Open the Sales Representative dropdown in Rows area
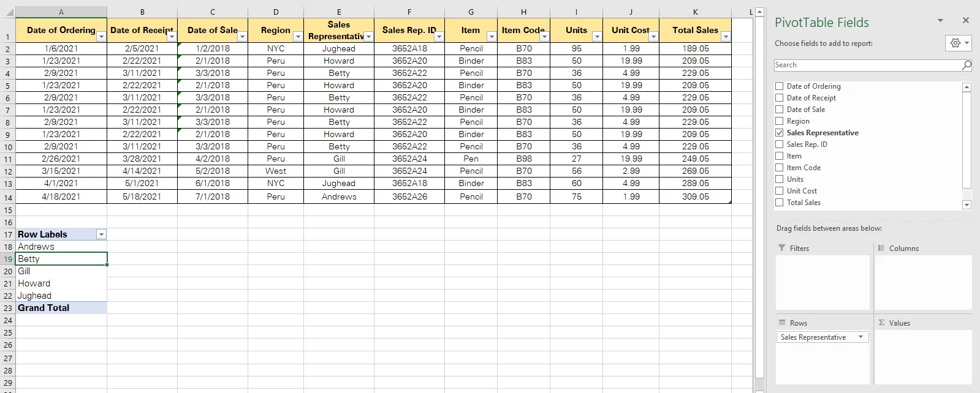 click(x=862, y=337)
